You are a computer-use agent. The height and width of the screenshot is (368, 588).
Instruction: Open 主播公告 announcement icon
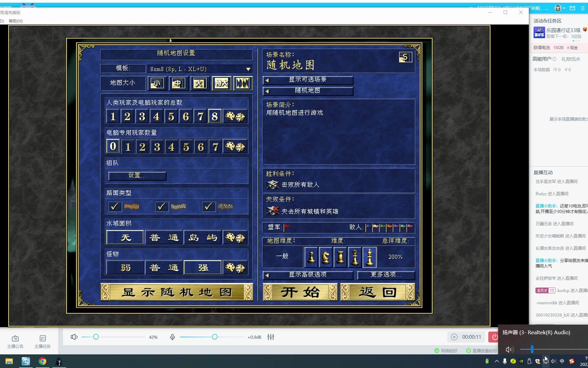[15, 341]
